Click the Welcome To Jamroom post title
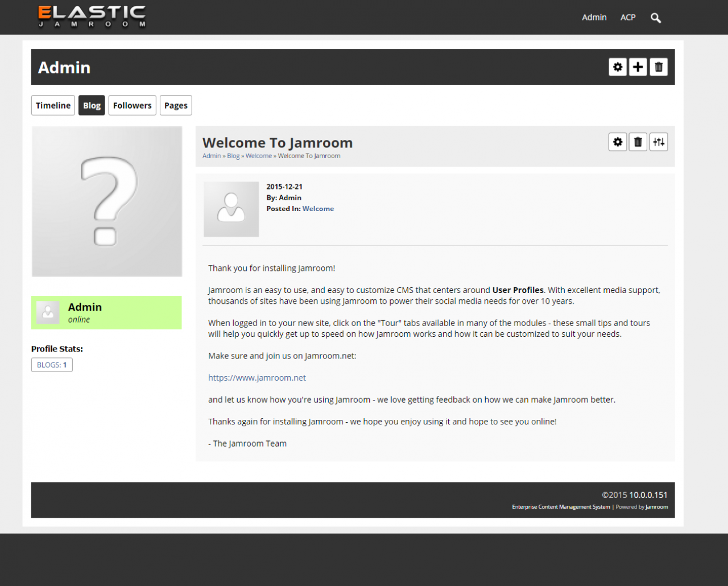 point(278,143)
